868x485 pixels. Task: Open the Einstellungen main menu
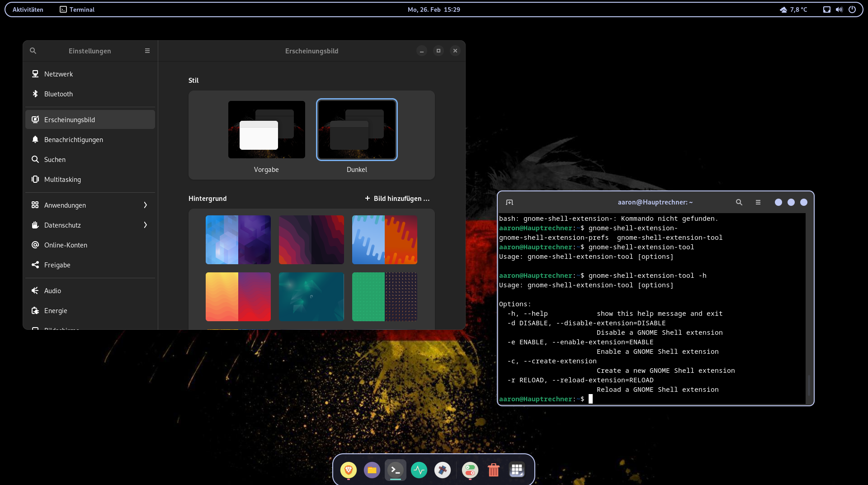[x=147, y=51]
